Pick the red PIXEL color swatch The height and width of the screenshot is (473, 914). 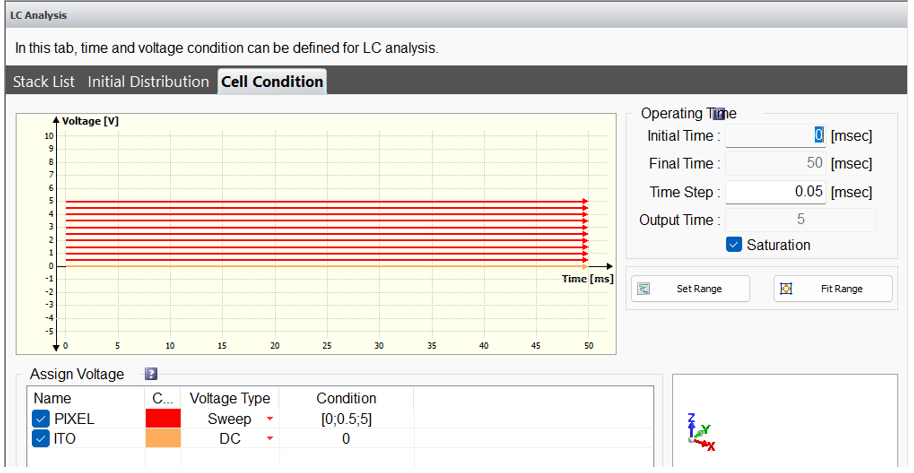pos(163,419)
